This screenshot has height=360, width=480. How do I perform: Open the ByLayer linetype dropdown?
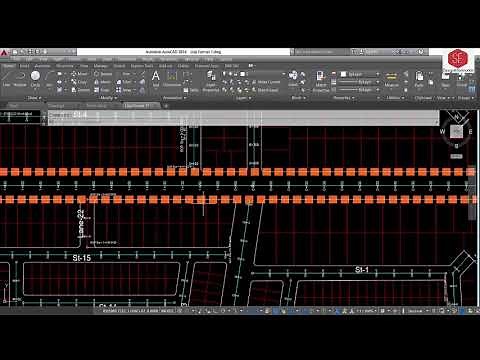[x=360, y=90]
